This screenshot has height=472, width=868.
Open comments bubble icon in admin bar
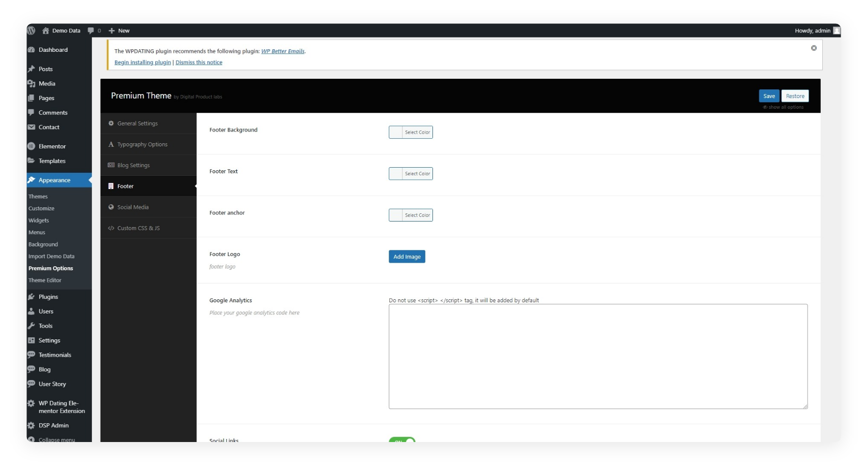click(90, 30)
